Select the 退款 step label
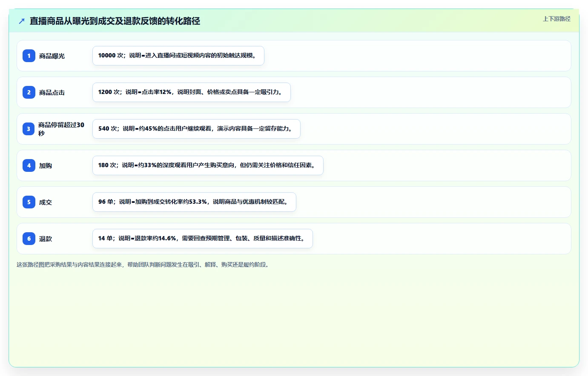This screenshot has height=376, width=588. tap(46, 239)
